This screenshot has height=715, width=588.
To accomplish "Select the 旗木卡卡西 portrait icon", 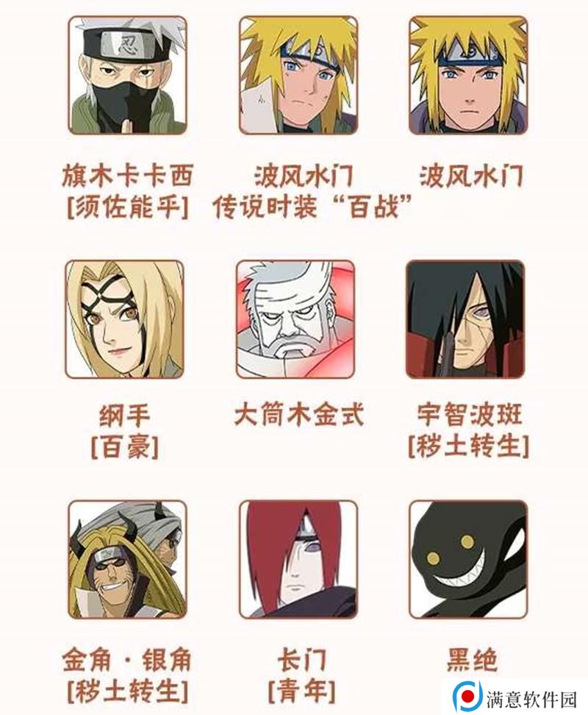I will coord(128,76).
